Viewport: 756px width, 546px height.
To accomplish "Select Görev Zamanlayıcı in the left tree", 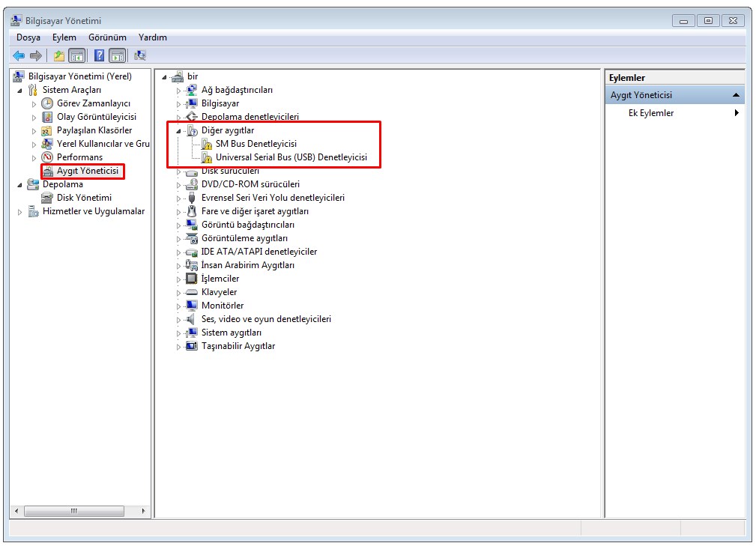I will [93, 103].
